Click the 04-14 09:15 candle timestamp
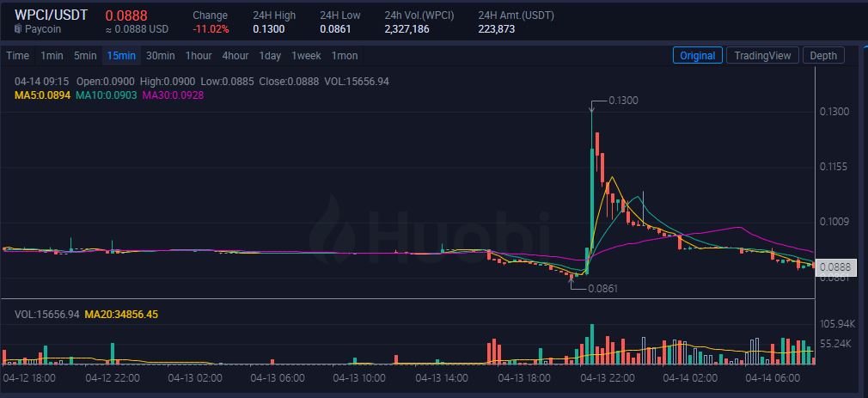 (42, 82)
